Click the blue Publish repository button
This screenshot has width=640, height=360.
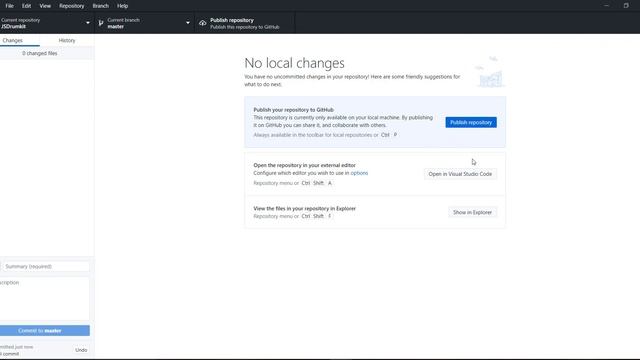coord(471,122)
